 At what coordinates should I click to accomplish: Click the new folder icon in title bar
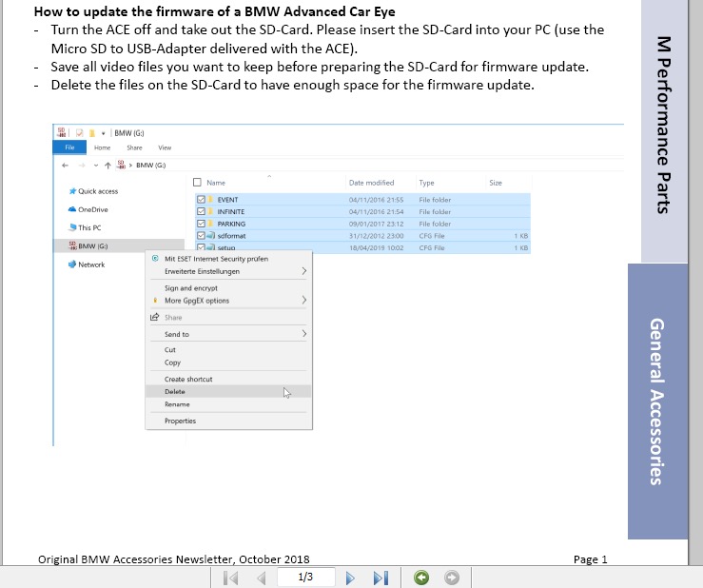92,133
